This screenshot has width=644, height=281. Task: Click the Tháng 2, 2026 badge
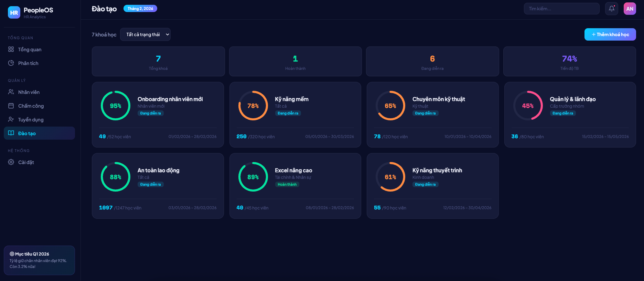tap(140, 9)
